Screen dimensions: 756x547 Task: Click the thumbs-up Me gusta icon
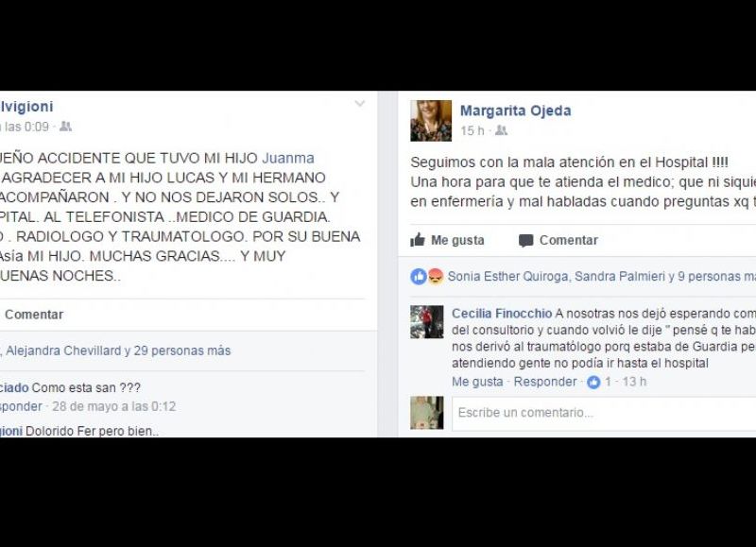click(x=418, y=240)
